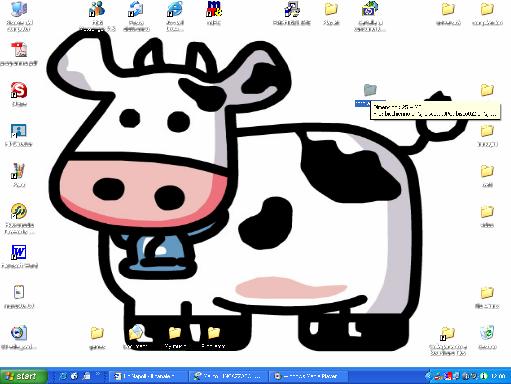Expand the Quick Launch chevron
The image size is (511, 384).
(98, 374)
